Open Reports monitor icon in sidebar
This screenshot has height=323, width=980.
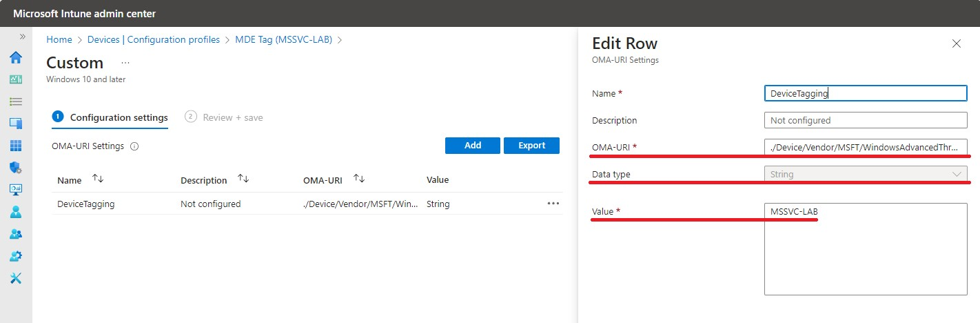point(15,189)
